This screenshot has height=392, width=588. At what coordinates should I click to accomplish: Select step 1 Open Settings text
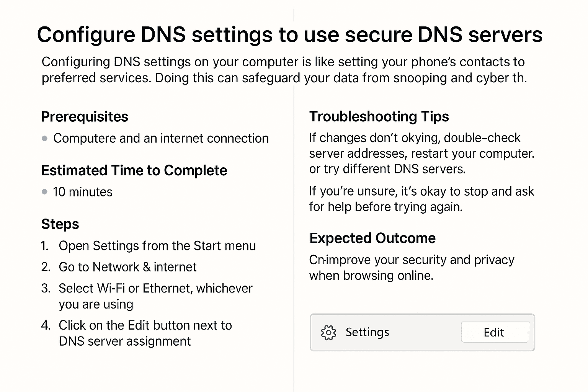pyautogui.click(x=157, y=246)
